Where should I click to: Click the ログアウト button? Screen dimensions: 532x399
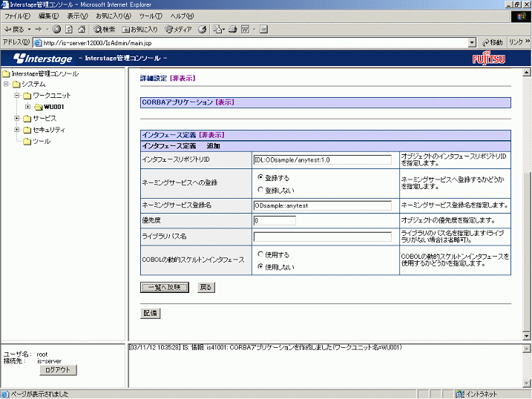coord(58,370)
